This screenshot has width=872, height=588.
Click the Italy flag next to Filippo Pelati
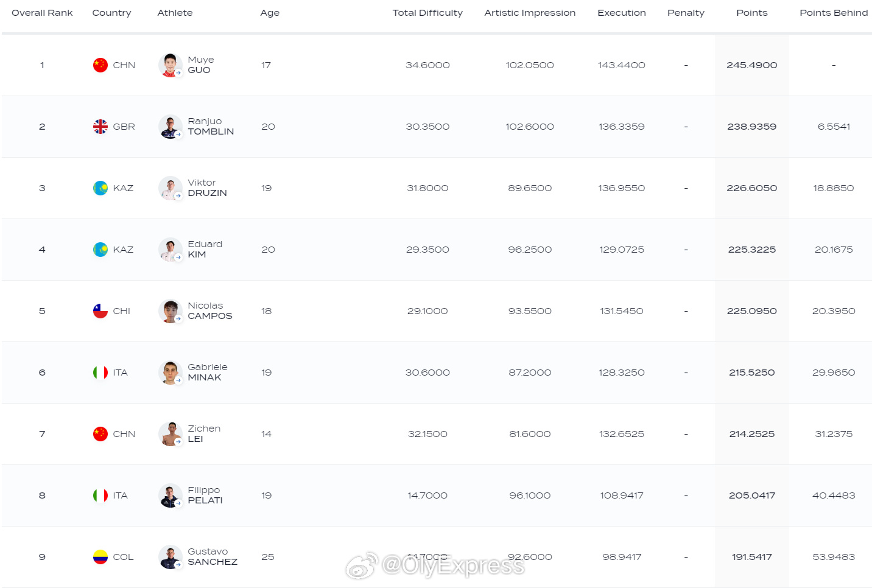(x=100, y=495)
